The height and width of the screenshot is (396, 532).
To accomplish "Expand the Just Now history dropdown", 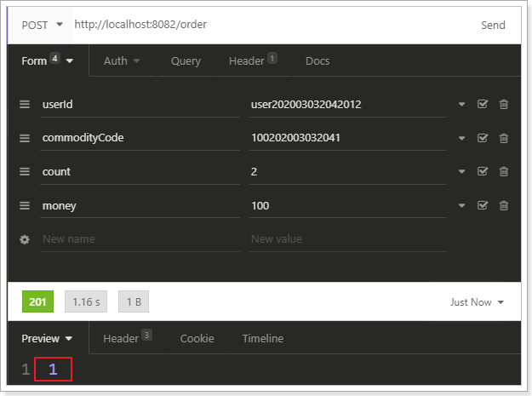I will coord(477,302).
